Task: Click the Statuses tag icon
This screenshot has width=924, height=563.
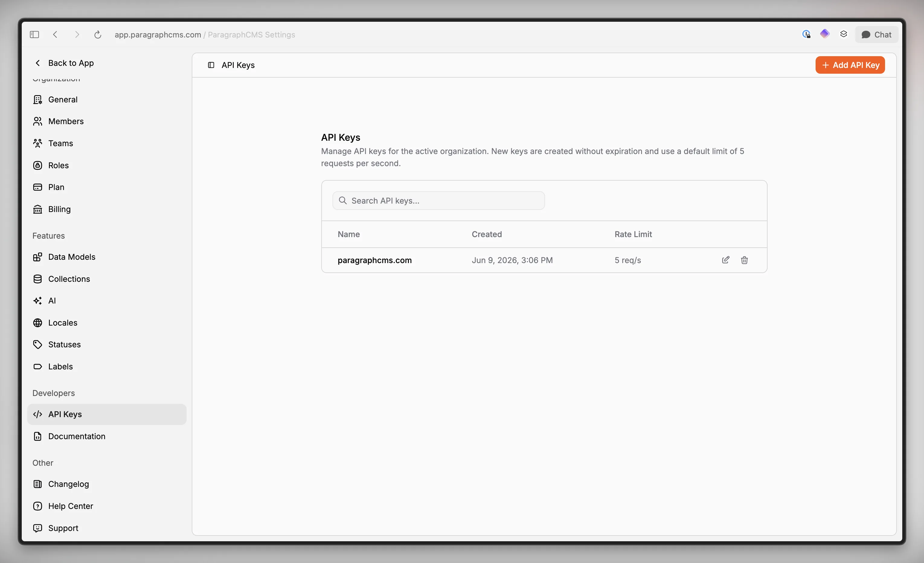Action: (x=37, y=345)
